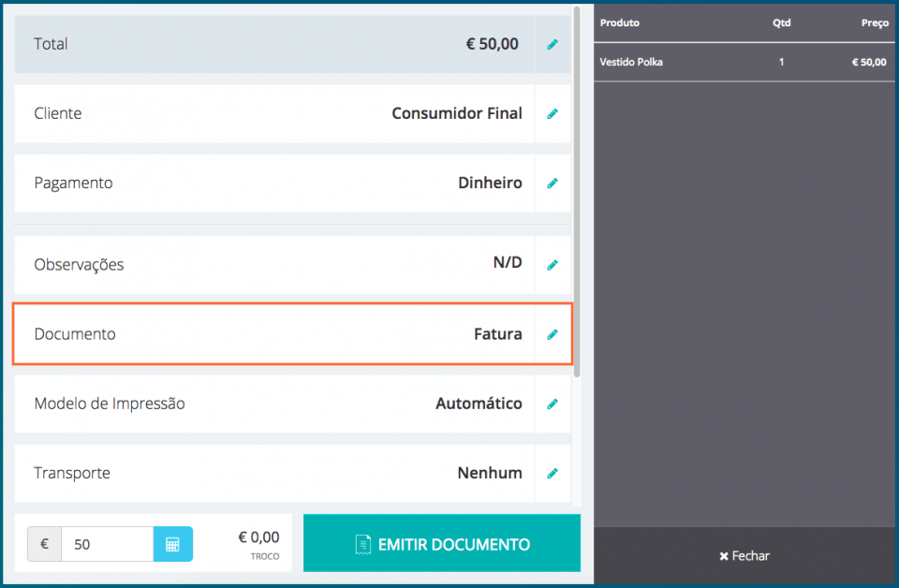
Task: Edit the Total amount using the pencil icon
Action: point(553,44)
